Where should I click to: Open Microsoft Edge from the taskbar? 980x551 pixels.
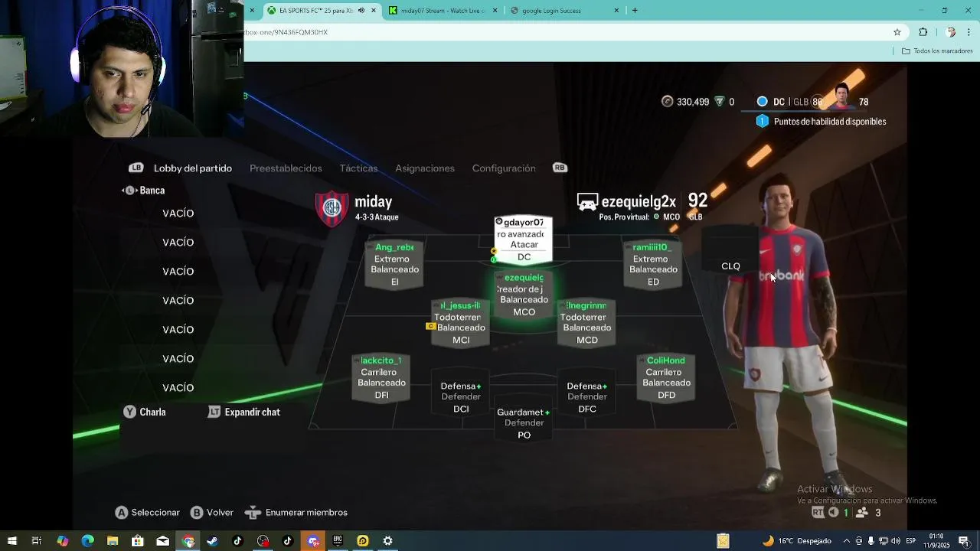pos(87,541)
